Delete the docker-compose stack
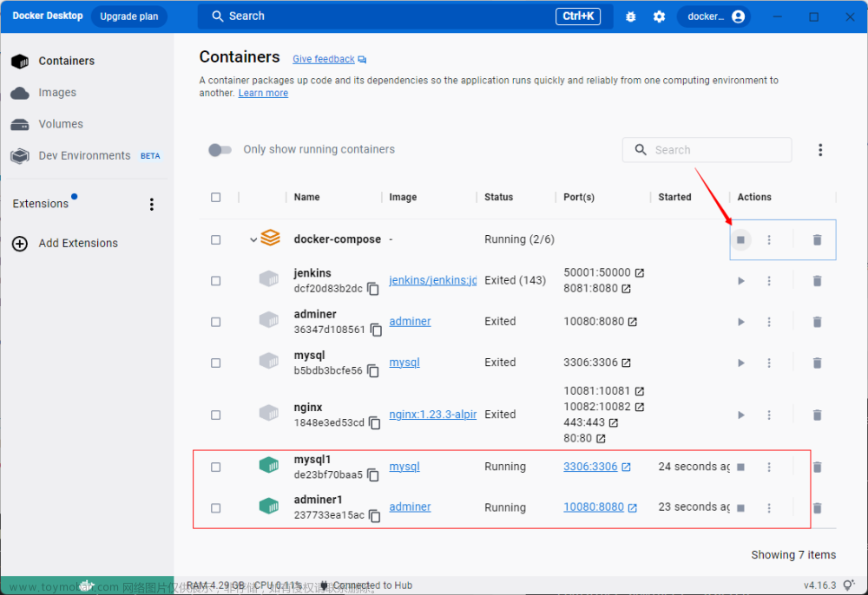 click(x=817, y=239)
